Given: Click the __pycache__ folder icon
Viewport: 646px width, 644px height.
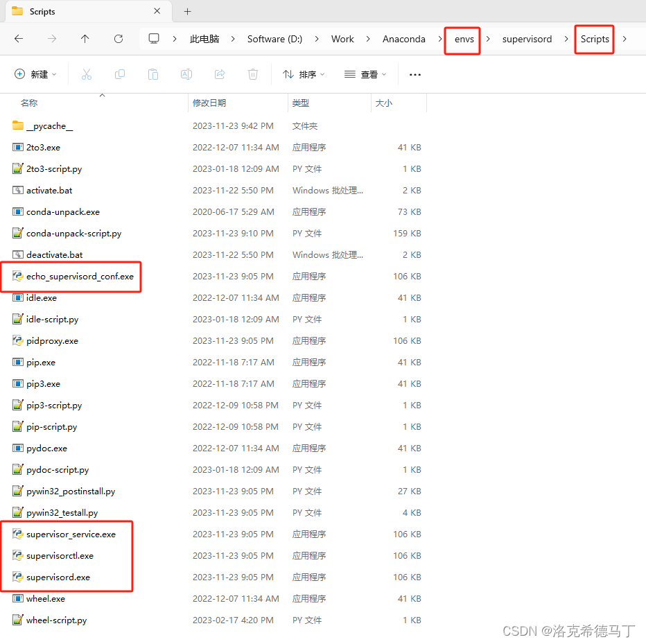Looking at the screenshot, I should 18,125.
